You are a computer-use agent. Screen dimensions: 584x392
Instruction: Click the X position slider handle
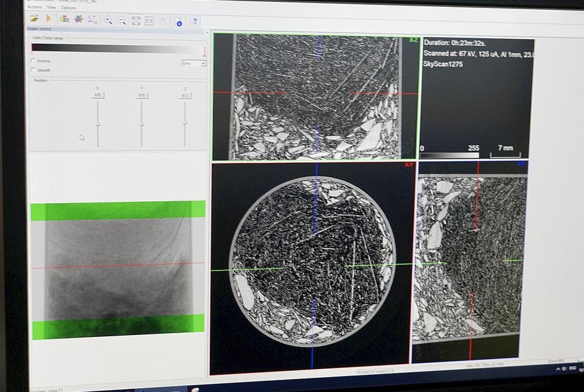click(x=98, y=125)
